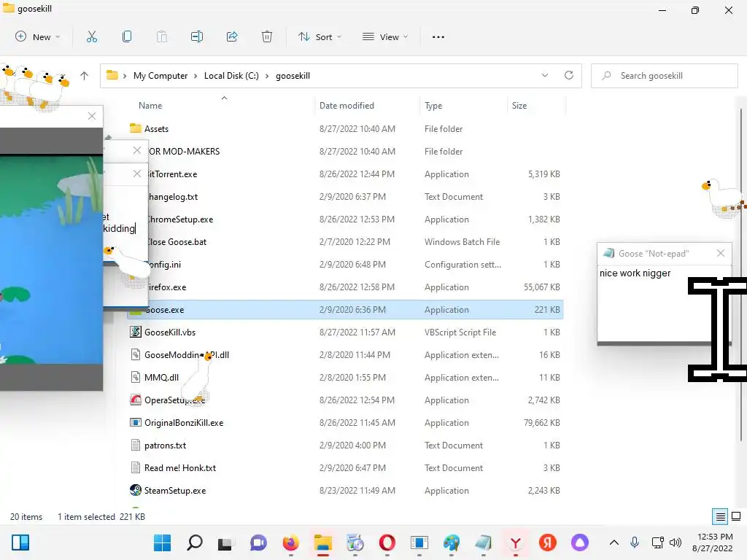Open the View layout dropdown
The height and width of the screenshot is (560, 747).
[x=385, y=36]
